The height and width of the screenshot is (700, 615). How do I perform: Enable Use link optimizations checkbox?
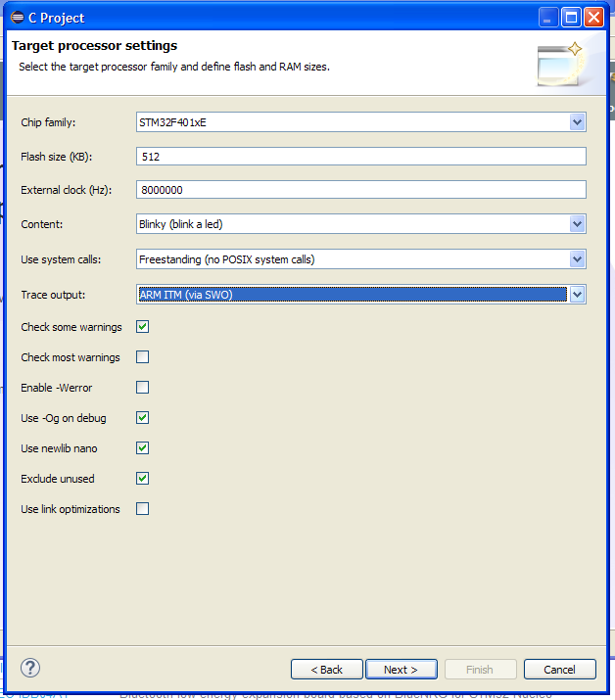142,509
